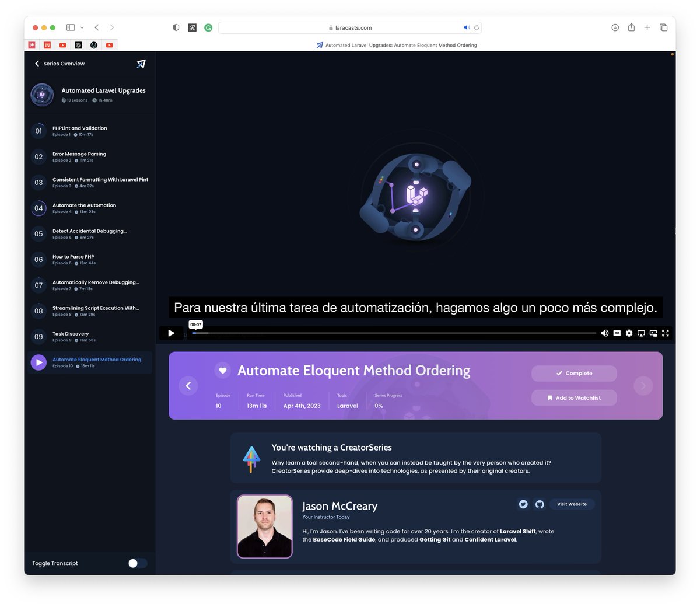Image resolution: width=700 pixels, height=607 pixels.
Task: Open the Patreon pinned tab
Action: tap(32, 45)
